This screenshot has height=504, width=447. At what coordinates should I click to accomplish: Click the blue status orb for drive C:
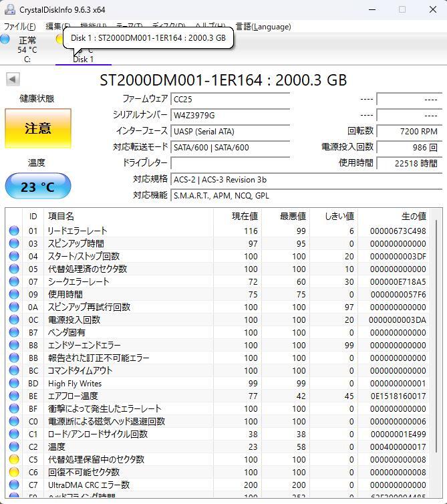(x=5, y=39)
